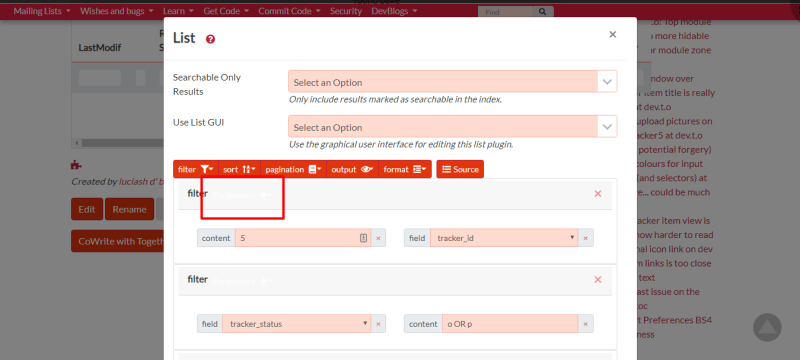Open the format toolbar dropdown
This screenshot has width=800, height=360.
click(405, 169)
